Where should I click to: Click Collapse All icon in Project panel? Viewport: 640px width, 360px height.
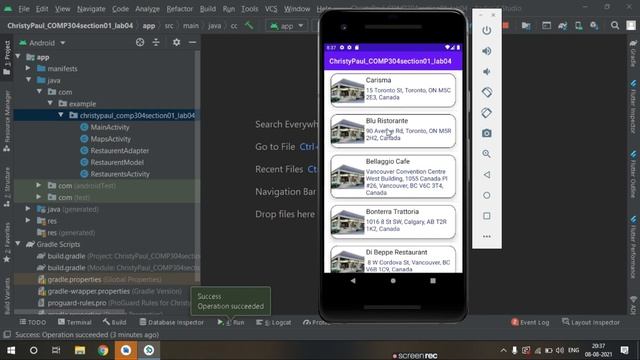[x=156, y=42]
